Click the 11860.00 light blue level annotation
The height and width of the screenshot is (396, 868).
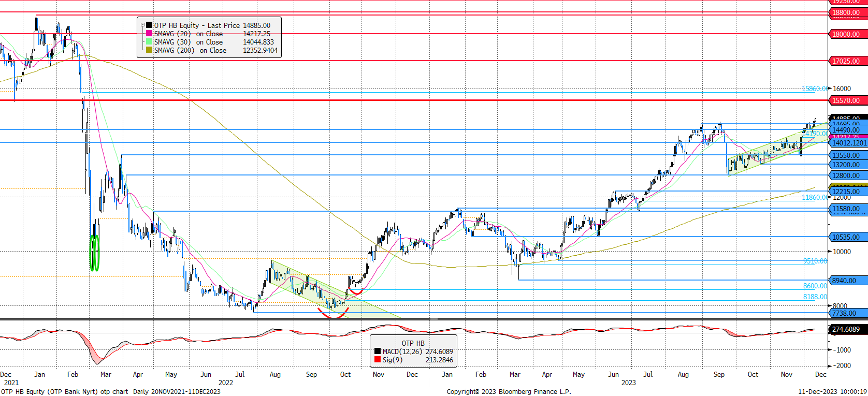[815, 197]
